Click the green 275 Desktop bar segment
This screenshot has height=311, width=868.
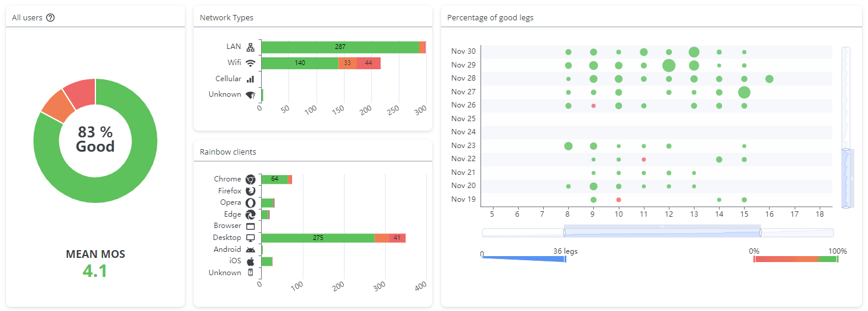pos(318,238)
